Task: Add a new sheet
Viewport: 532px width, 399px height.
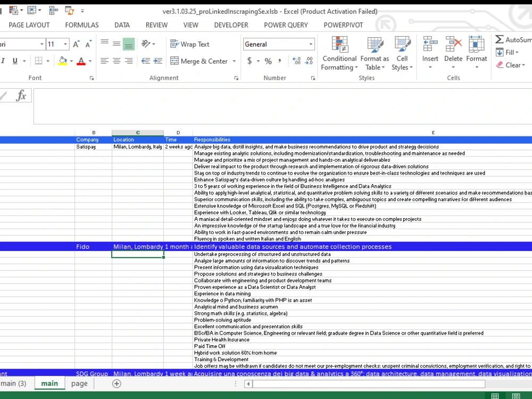Action: coord(117,384)
